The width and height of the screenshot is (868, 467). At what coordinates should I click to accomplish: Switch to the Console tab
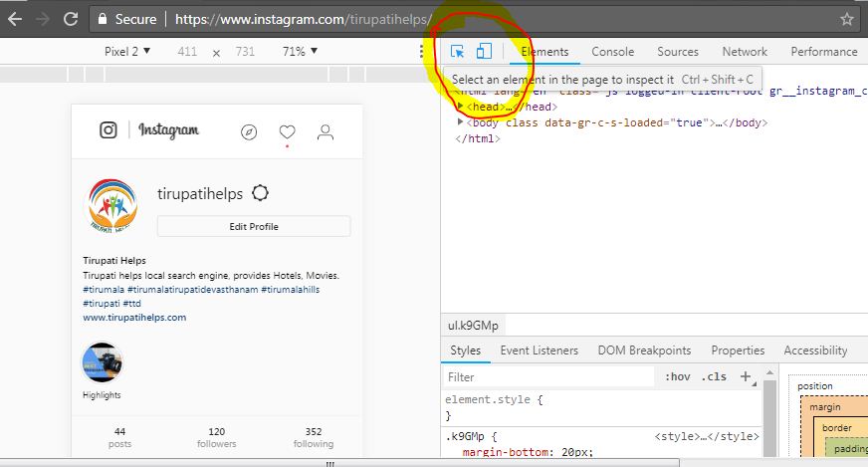613,52
